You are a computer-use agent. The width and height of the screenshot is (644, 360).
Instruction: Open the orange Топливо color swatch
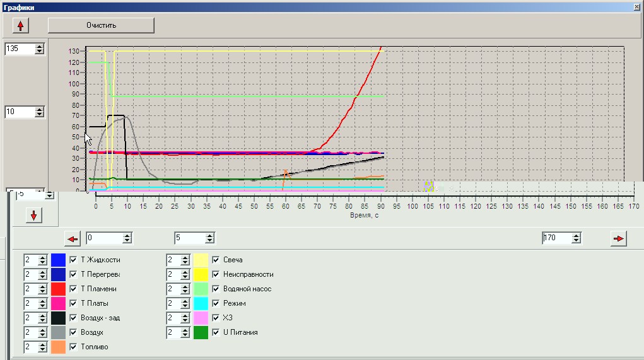(x=58, y=347)
